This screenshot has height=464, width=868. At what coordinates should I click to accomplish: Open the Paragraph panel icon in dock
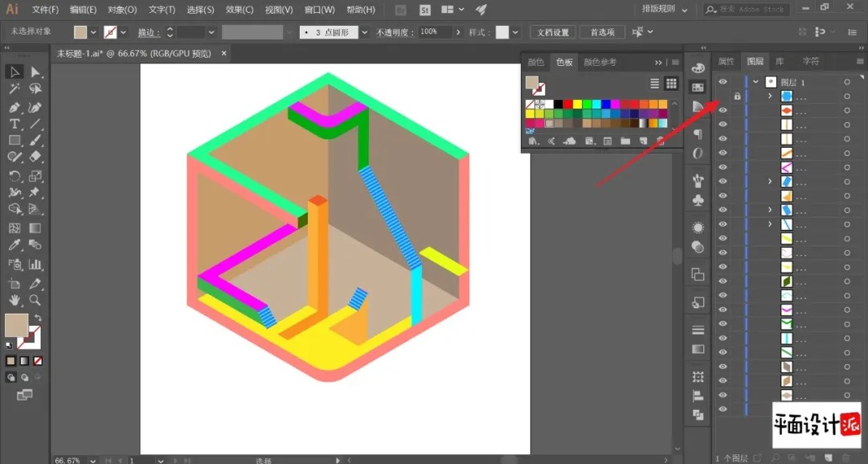(698, 133)
